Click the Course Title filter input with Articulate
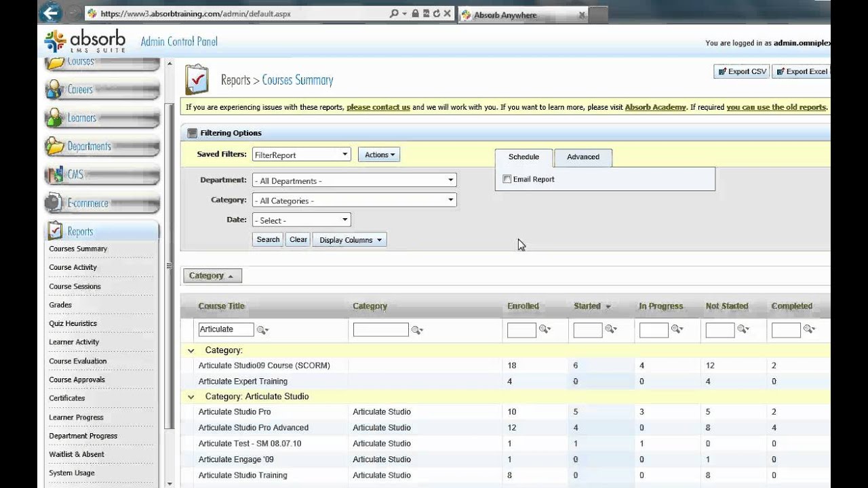 point(226,329)
